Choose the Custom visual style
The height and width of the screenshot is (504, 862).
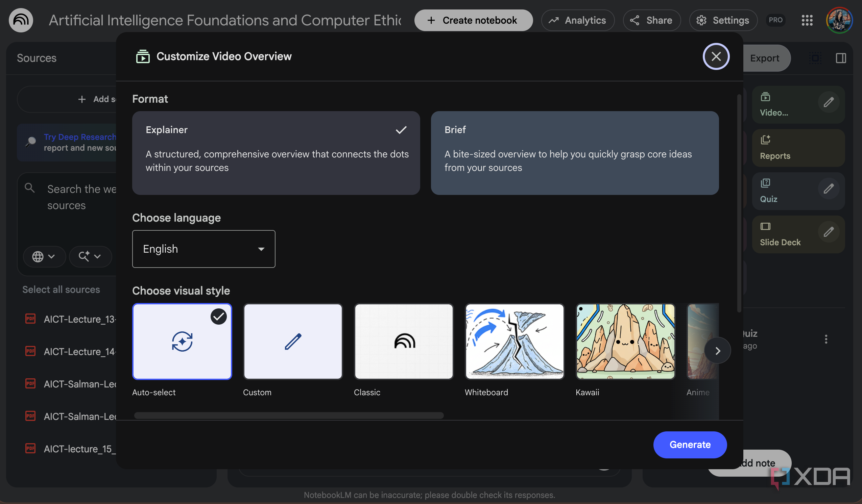[293, 341]
